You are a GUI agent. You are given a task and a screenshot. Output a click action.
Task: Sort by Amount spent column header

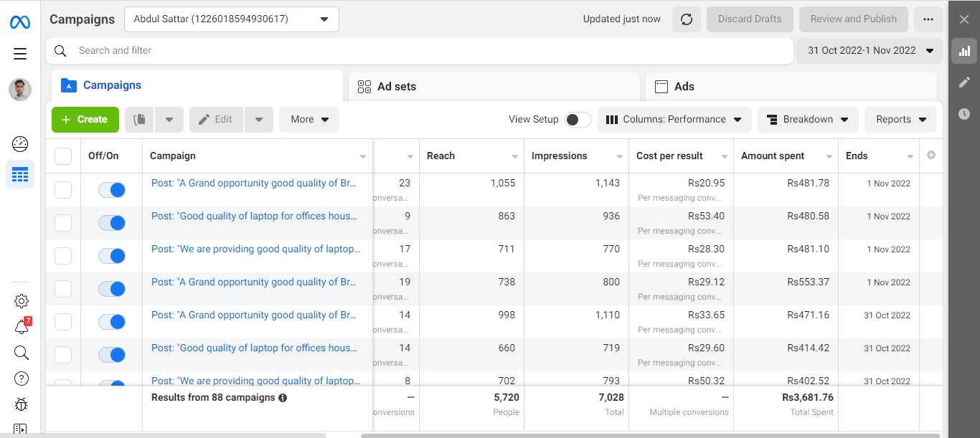pos(773,156)
